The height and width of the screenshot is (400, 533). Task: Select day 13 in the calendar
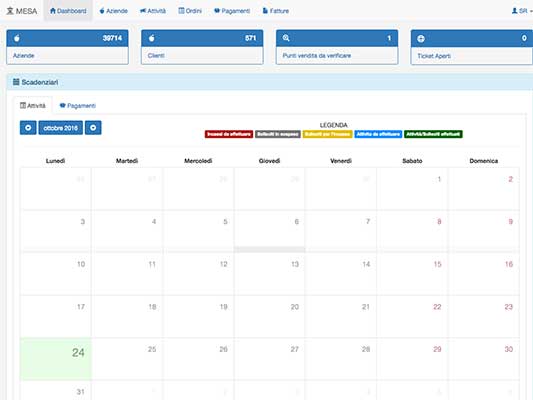295,264
